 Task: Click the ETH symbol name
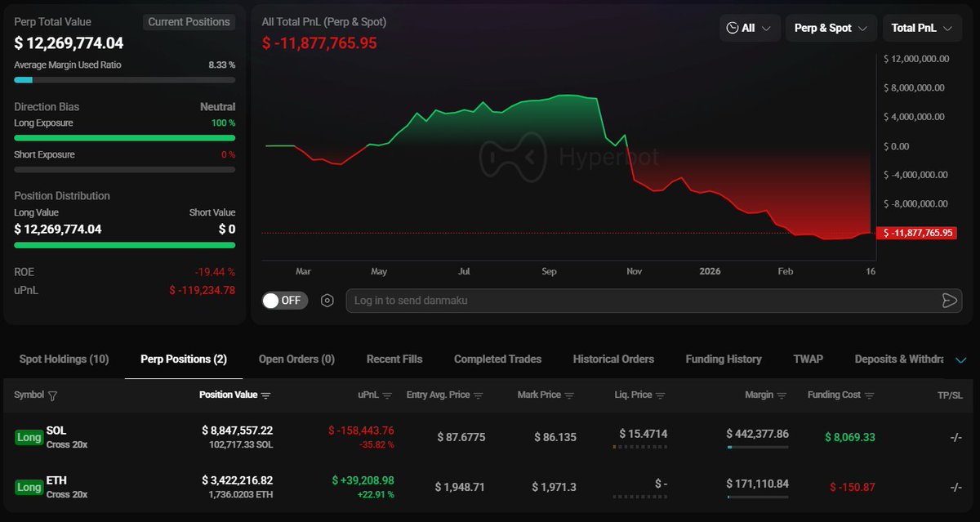point(56,480)
